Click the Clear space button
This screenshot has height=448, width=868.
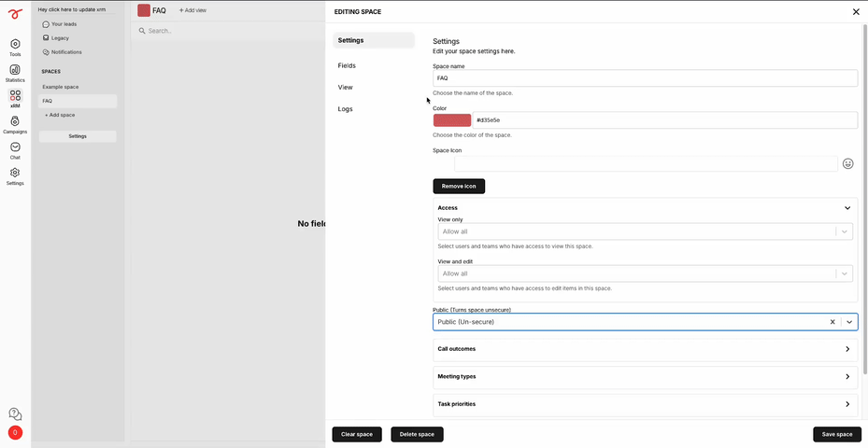click(357, 435)
